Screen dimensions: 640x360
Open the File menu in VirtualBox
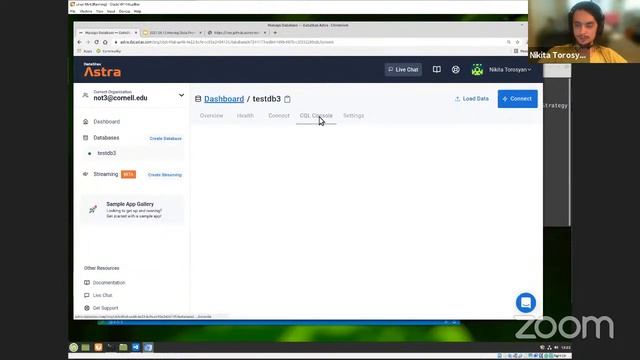point(73,11)
